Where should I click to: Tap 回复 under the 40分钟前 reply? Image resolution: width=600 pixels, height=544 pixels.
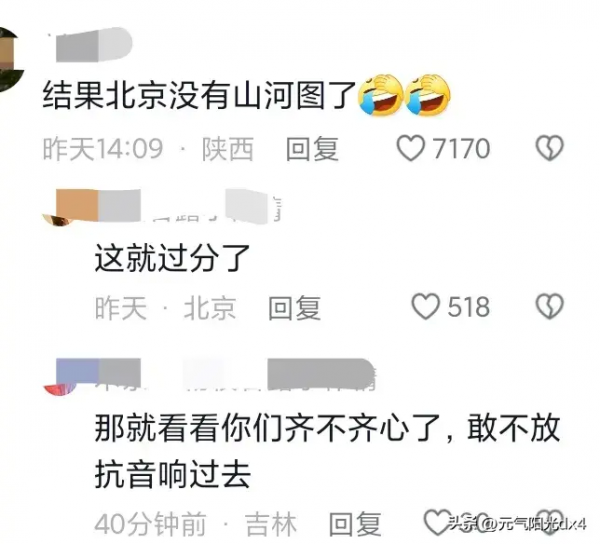coord(355,524)
